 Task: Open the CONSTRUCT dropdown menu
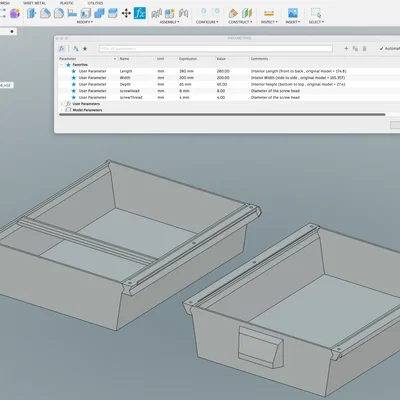[240, 22]
